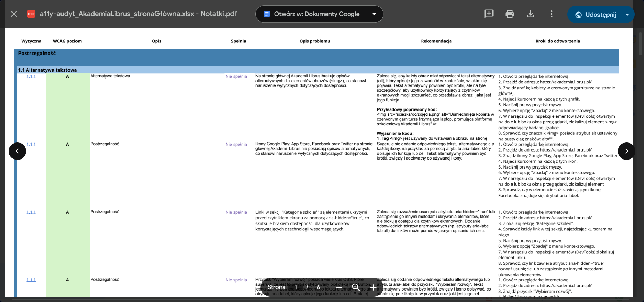Click 'Nie spełnia' in the Google Play icons row
This screenshot has width=644, height=302.
pos(236,144)
